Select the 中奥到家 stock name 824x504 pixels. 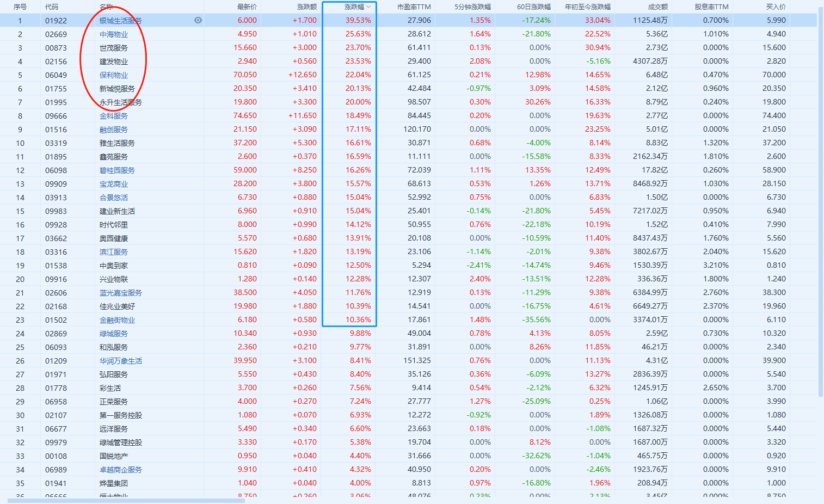(114, 266)
